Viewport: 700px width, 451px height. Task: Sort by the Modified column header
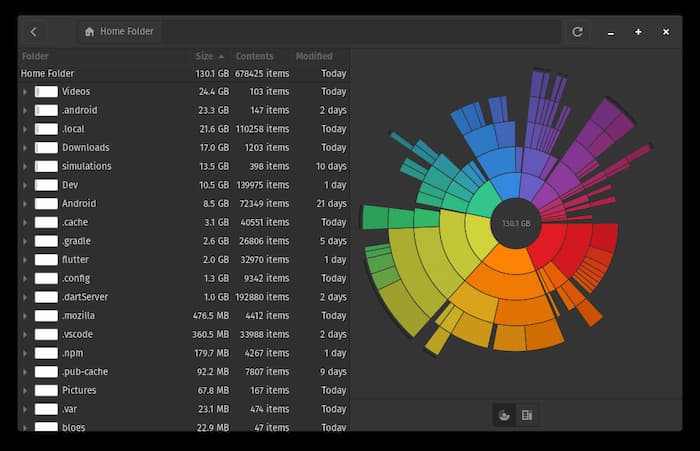point(314,56)
